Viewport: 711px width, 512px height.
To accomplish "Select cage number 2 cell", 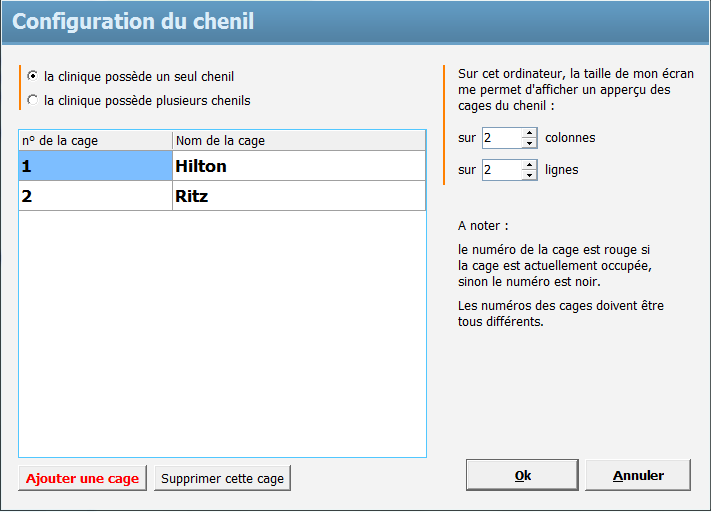I will (x=95, y=196).
